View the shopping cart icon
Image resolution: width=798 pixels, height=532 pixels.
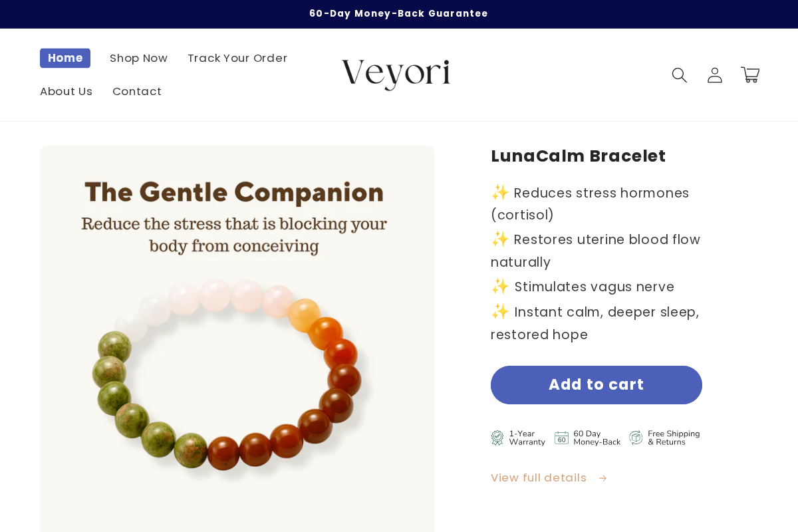750,75
